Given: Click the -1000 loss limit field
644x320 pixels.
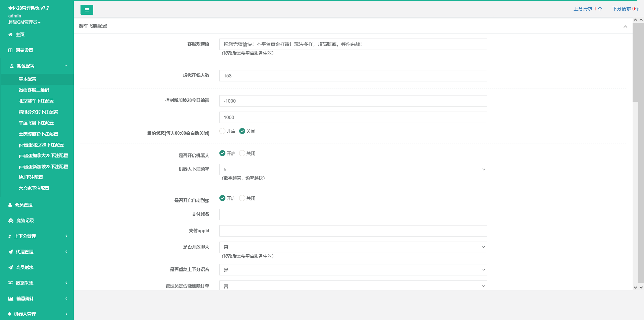Looking at the screenshot, I should [353, 101].
